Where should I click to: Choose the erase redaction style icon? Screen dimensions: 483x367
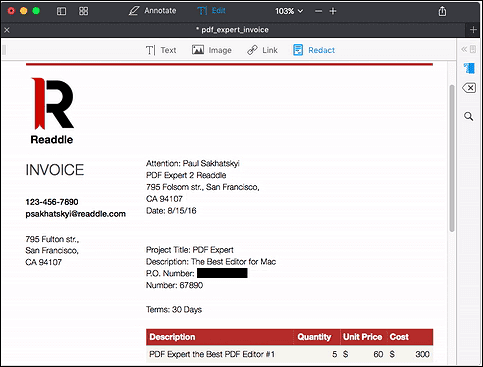(469, 88)
